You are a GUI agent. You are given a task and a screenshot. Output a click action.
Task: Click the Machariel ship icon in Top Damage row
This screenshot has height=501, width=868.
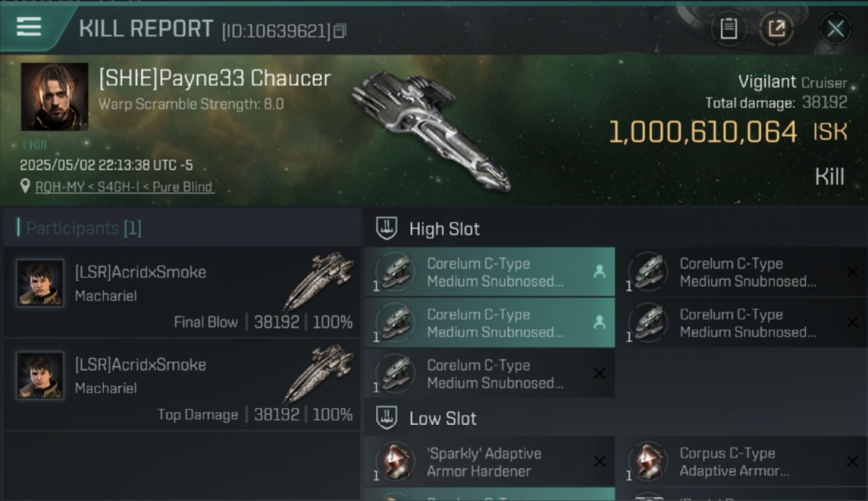coord(318,374)
